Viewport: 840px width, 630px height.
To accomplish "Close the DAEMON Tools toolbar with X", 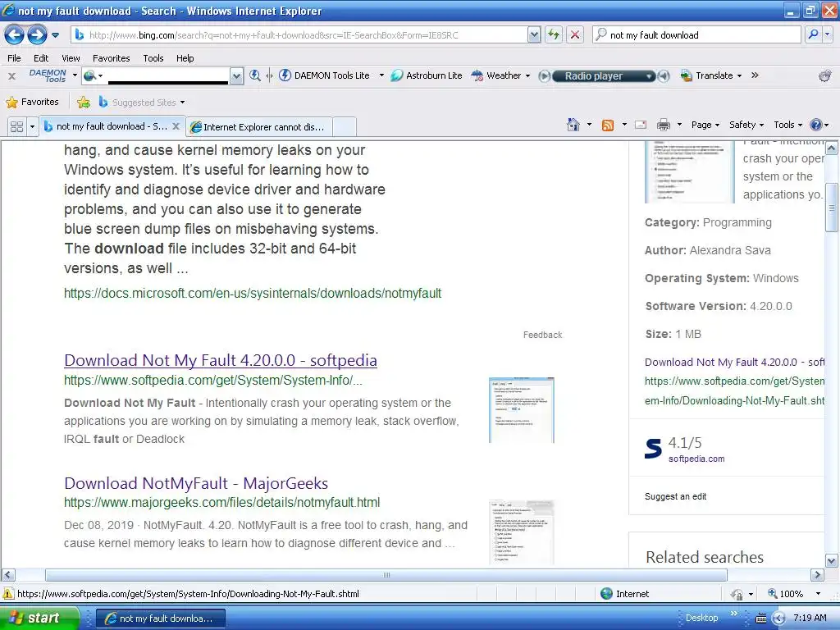I will tap(11, 76).
